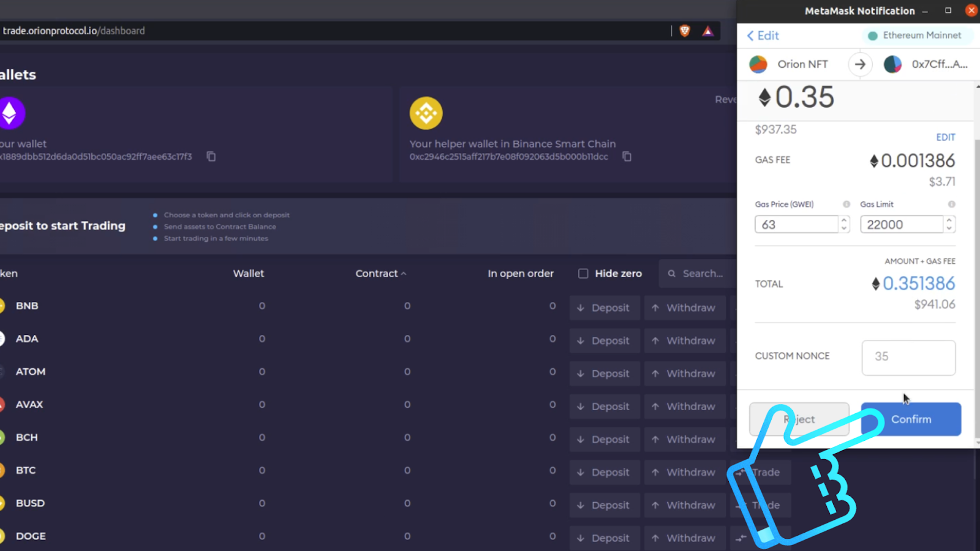The height and width of the screenshot is (551, 980).
Task: Copy the Binance Smart Chain helper wallet address
Action: coord(627,157)
